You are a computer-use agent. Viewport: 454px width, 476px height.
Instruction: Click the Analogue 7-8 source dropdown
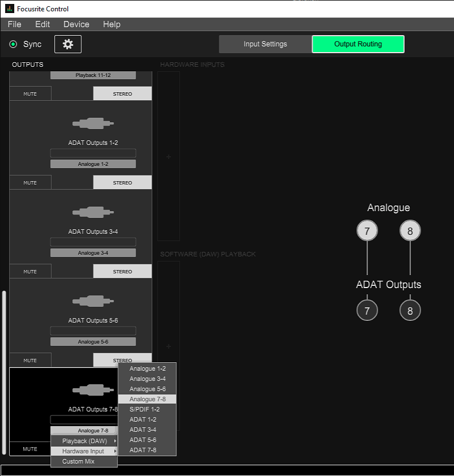(84, 431)
